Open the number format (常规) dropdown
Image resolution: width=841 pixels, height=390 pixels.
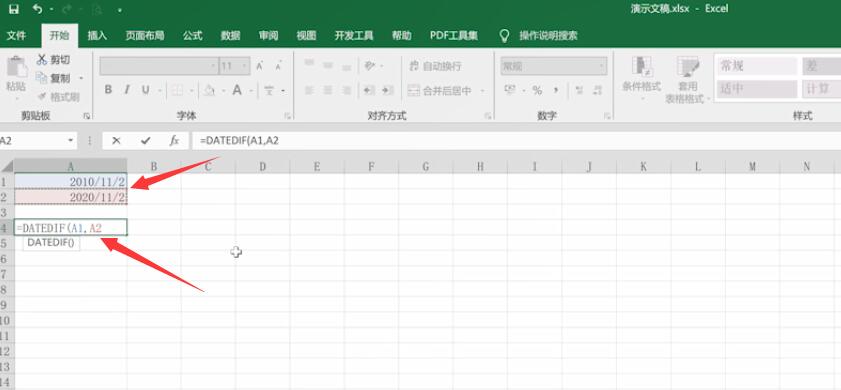554,66
